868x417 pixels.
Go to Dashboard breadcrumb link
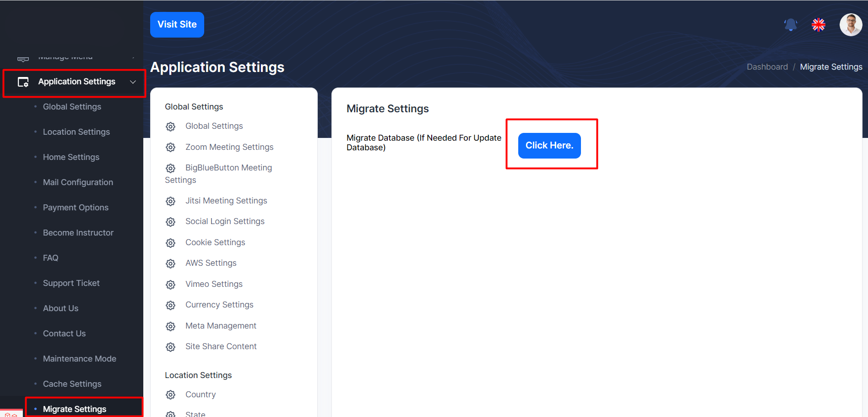click(x=767, y=67)
